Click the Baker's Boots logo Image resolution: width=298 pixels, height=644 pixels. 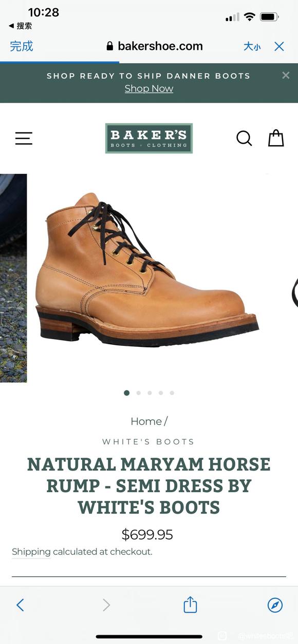pos(149,138)
